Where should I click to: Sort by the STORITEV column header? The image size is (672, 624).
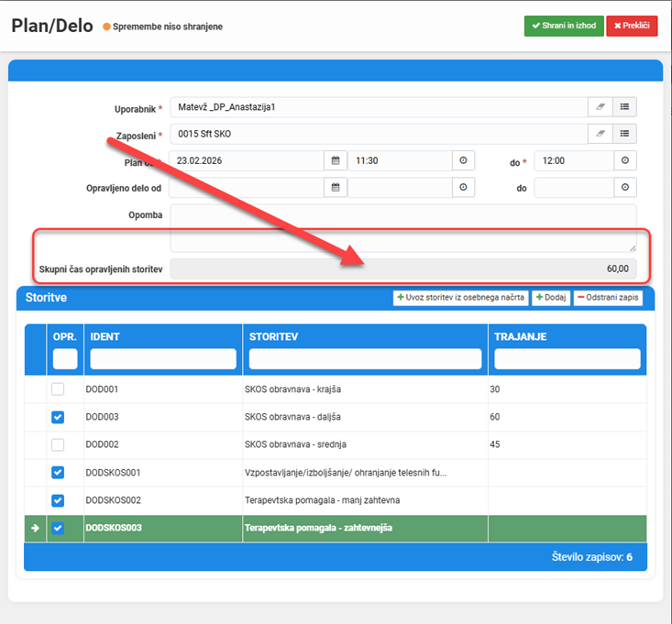point(273,336)
